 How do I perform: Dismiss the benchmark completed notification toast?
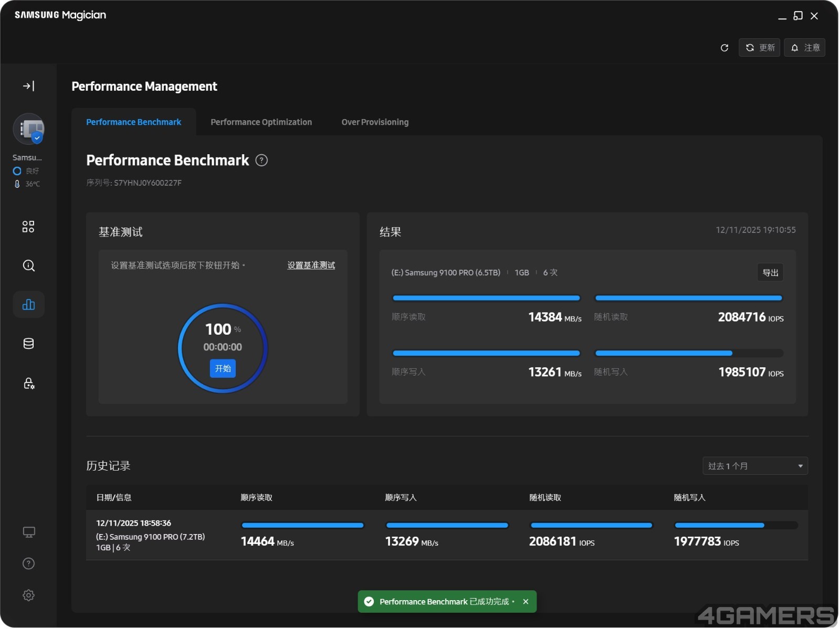(526, 602)
